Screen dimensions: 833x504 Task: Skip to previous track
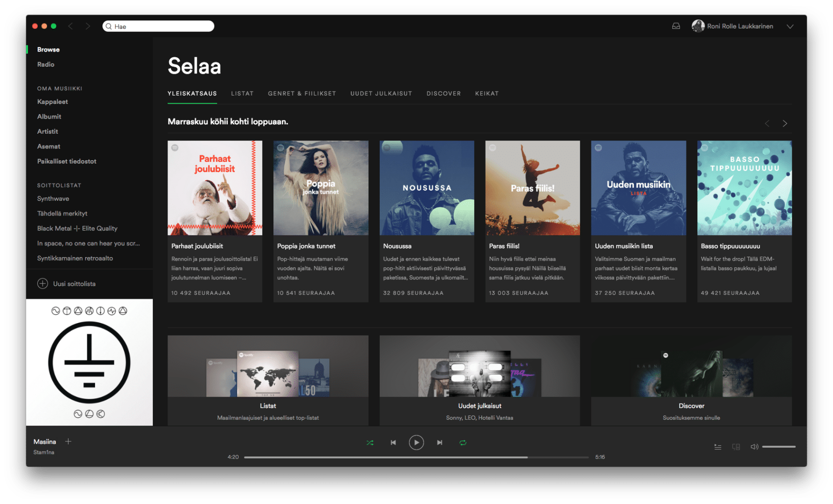click(x=393, y=442)
